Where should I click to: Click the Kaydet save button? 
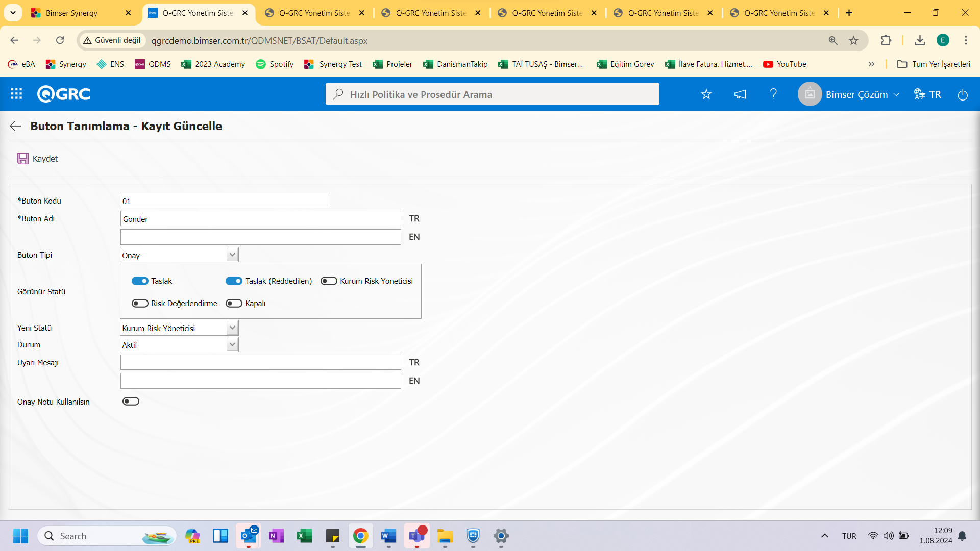[x=37, y=158]
